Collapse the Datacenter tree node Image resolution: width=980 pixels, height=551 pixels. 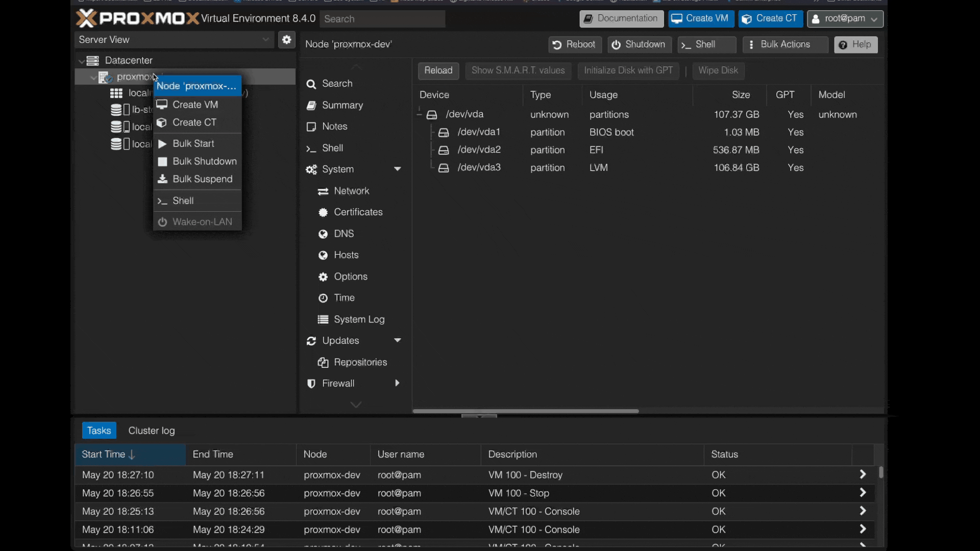tap(81, 61)
